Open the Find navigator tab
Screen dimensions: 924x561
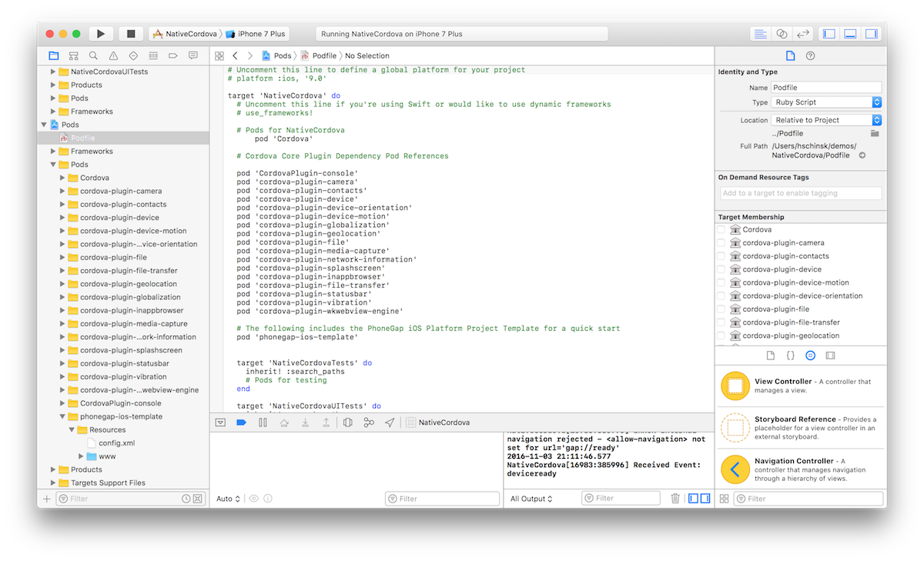coord(93,55)
